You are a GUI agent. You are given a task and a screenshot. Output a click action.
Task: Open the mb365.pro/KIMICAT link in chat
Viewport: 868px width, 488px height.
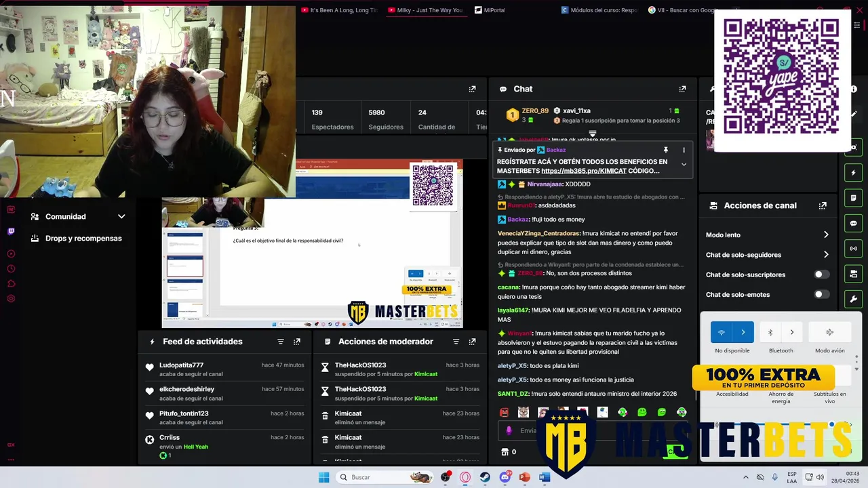tap(583, 171)
